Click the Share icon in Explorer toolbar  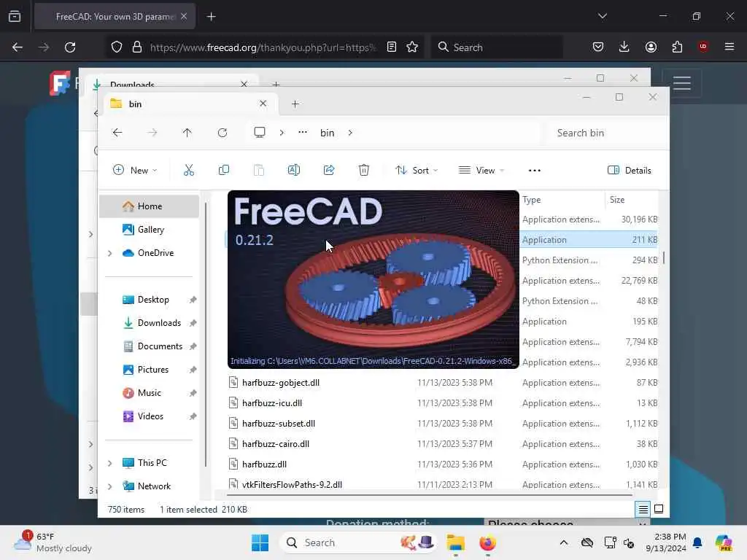[329, 170]
